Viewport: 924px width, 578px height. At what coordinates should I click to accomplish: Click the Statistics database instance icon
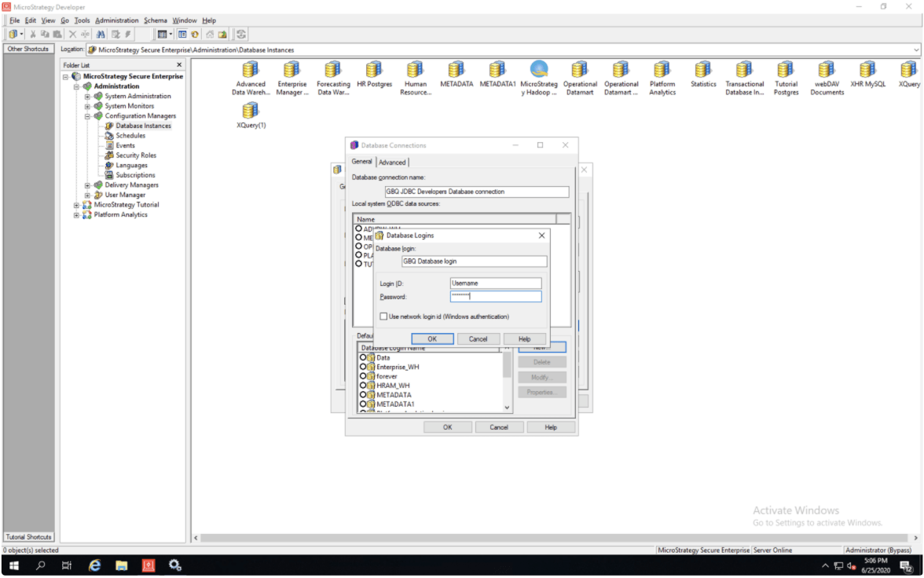(x=703, y=71)
